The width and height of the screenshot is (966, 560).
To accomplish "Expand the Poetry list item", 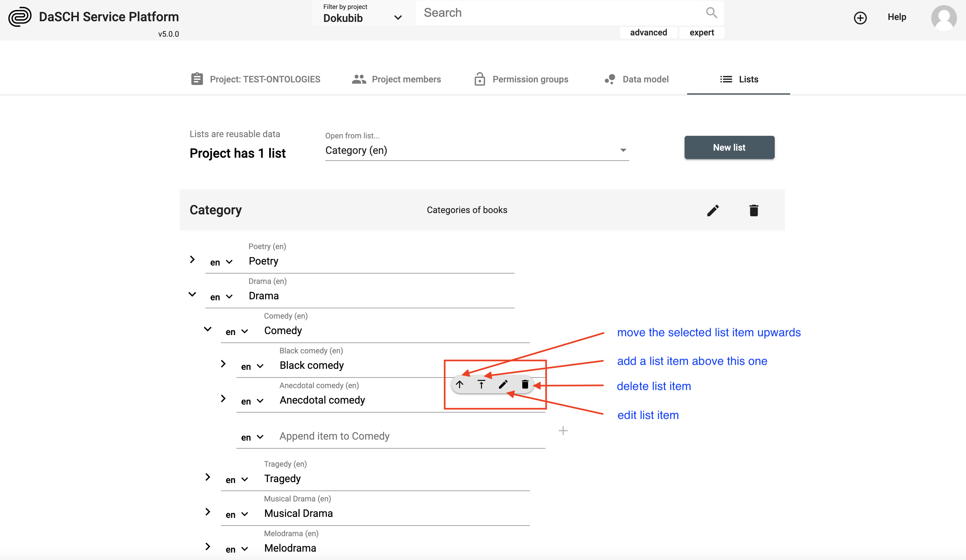I will click(x=192, y=260).
